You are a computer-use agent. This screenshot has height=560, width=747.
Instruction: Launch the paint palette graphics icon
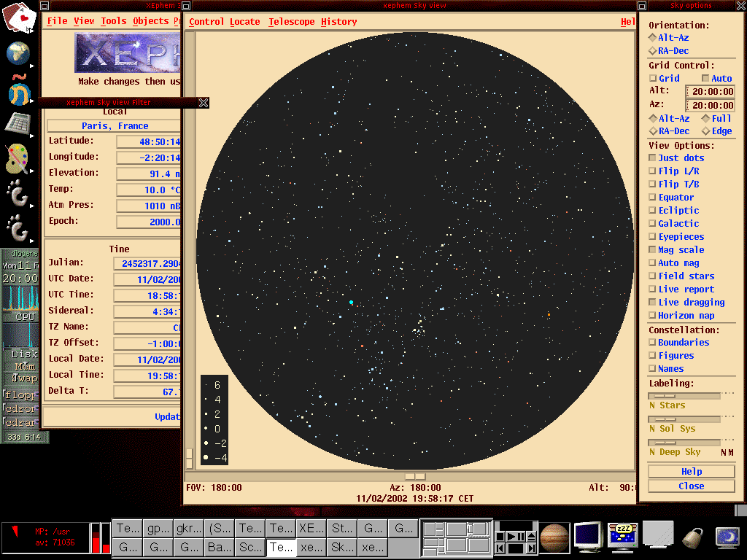click(18, 159)
